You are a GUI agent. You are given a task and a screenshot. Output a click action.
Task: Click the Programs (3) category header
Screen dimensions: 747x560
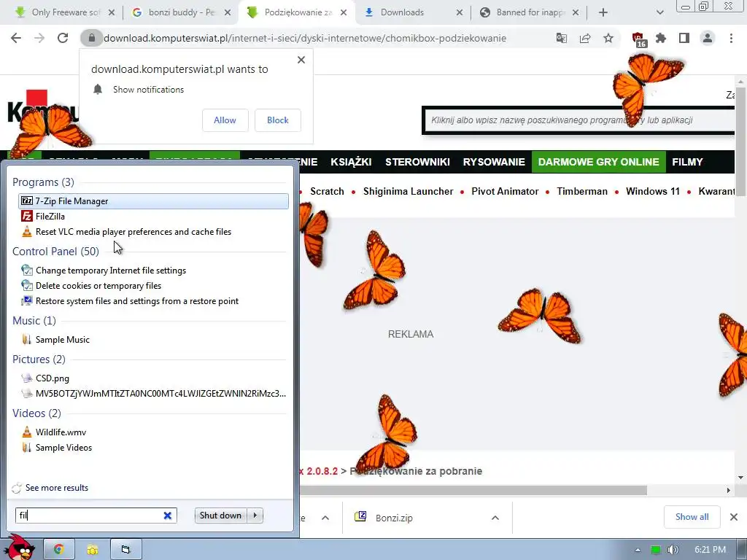point(43,182)
